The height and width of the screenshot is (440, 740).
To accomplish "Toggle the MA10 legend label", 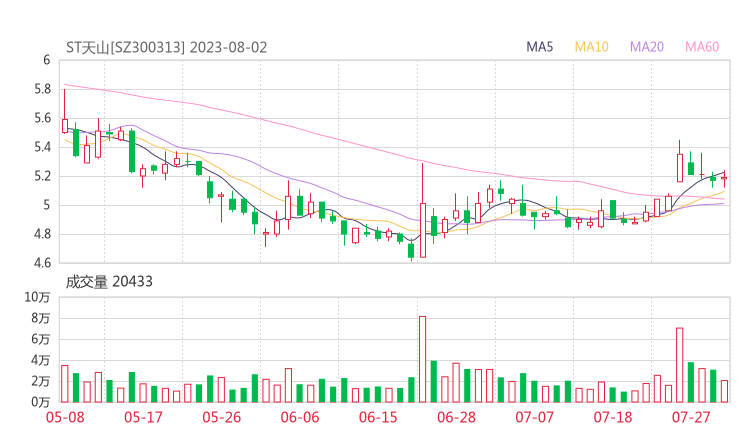I will tap(591, 47).
